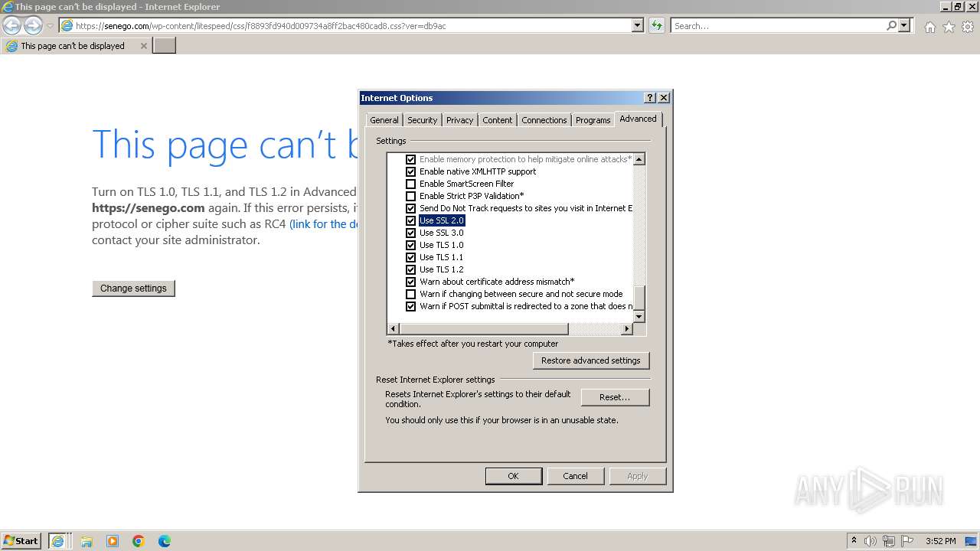This screenshot has height=551, width=980.
Task: Click the settings list scroll up arrow
Action: (x=639, y=159)
